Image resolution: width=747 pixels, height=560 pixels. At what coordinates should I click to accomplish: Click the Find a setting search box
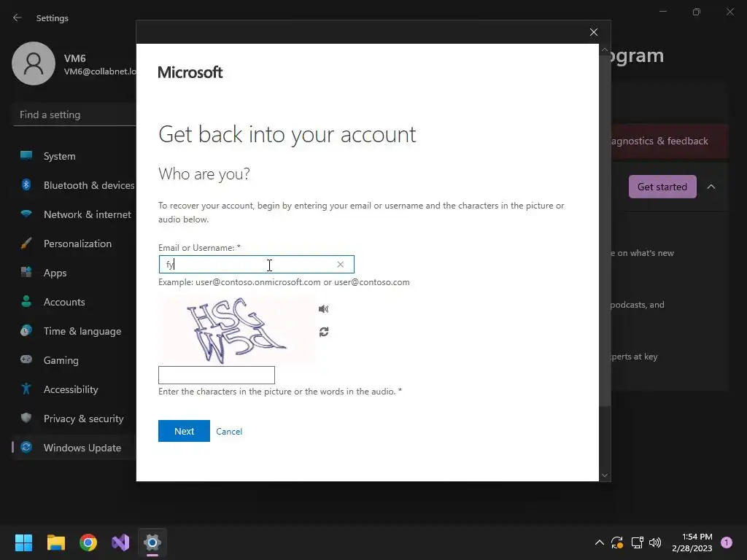75,114
